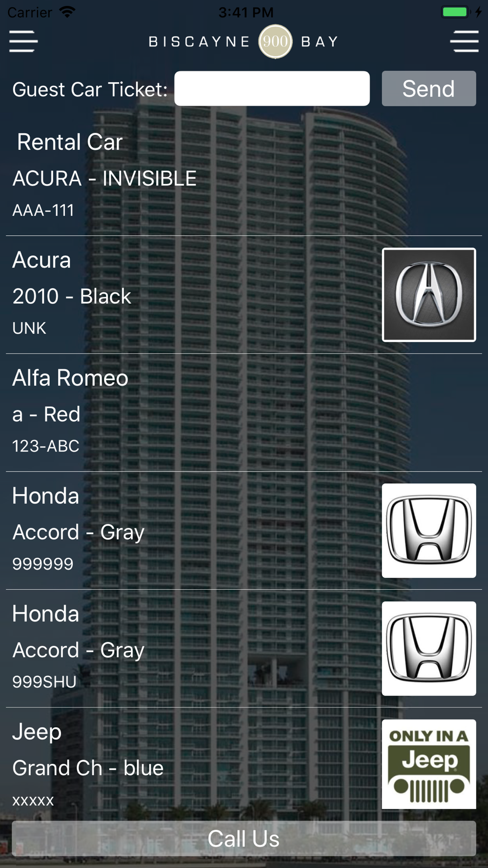Pick Honda Accord Gray plate 999SHU
The width and height of the screenshot is (488, 868).
click(244, 648)
